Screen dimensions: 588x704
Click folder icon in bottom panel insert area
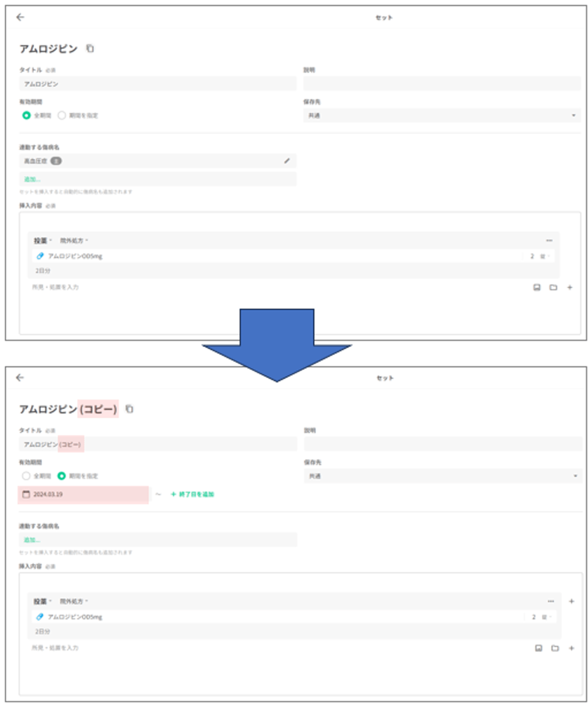point(555,648)
